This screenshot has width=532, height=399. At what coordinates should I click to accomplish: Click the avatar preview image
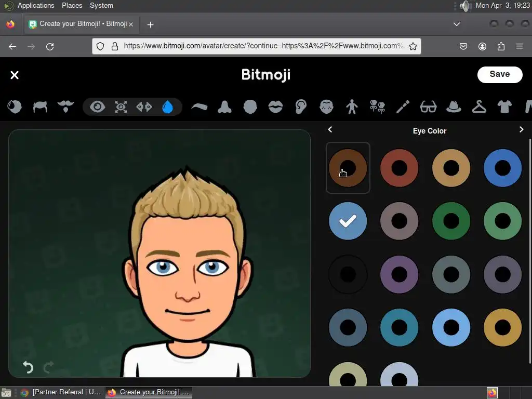[159, 254]
